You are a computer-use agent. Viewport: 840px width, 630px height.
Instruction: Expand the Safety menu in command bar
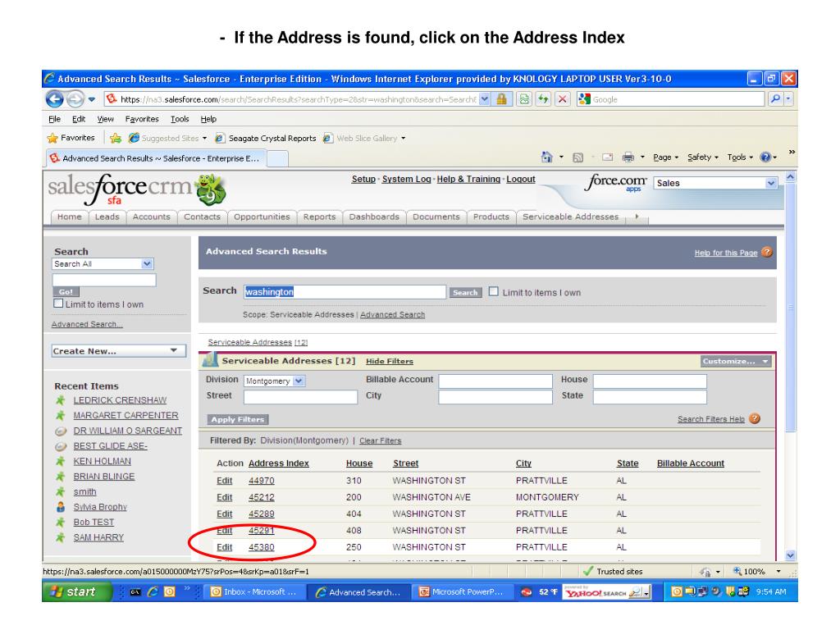click(702, 157)
